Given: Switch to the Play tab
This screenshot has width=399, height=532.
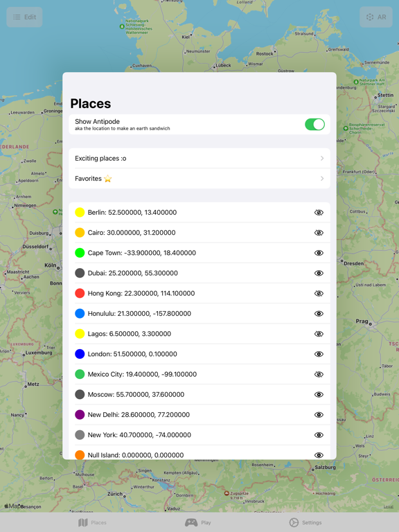Looking at the screenshot, I should click(198, 522).
